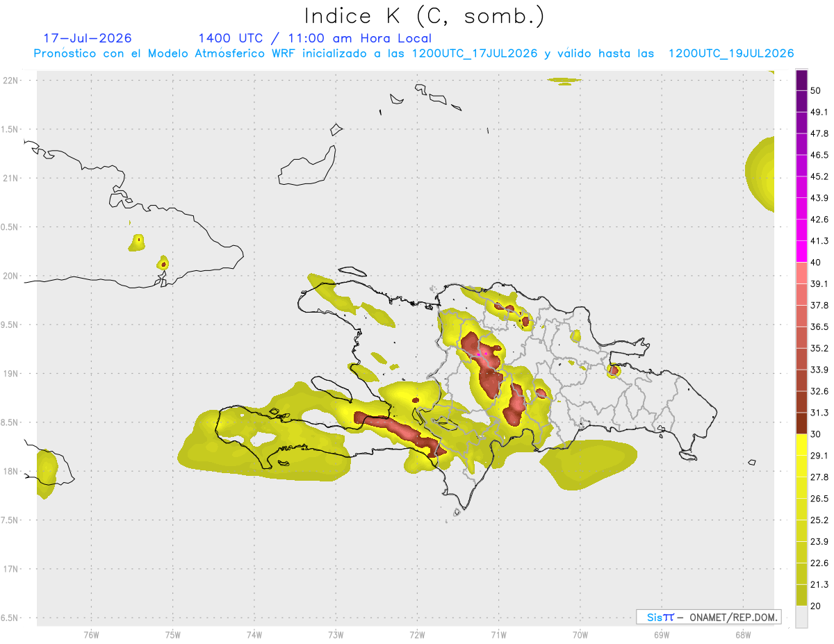Pick the dark purple swatch above 50
This screenshot has width=834, height=644.
pyautogui.click(x=801, y=81)
